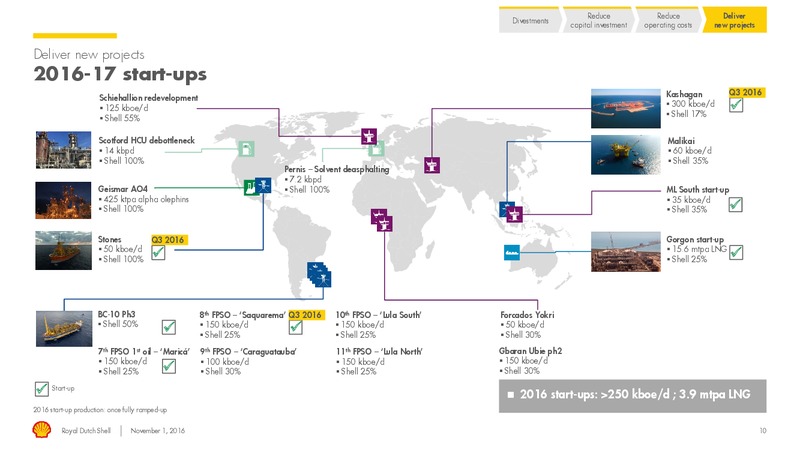Click the purple Kashagan platform icon on map
This screenshot has width=800, height=450.
(432, 165)
